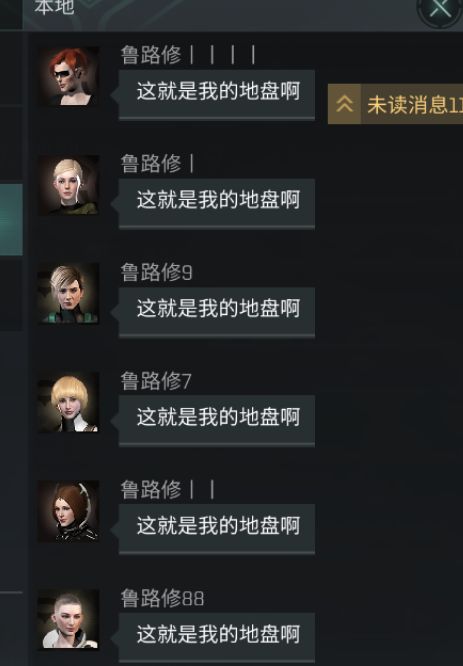Click player name 鲁路修9
This screenshot has width=463, height=666.
156,273
